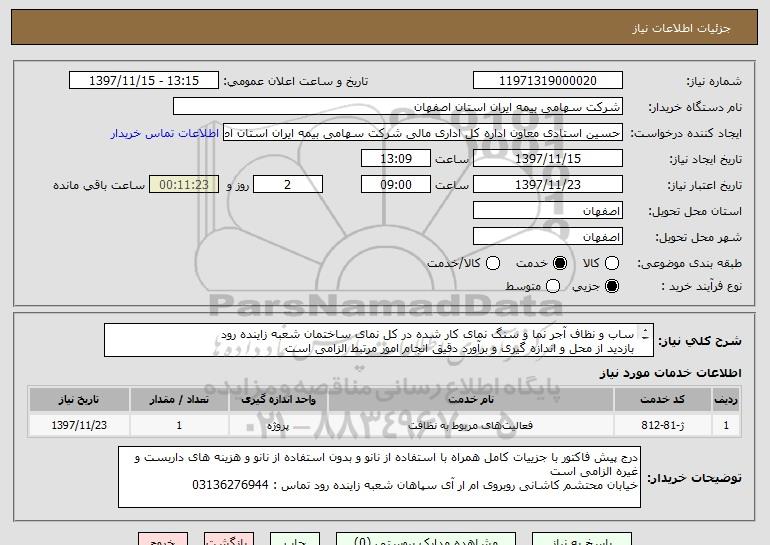The image size is (770, 545).
Task: Click the کد خدمت column header
Action: [x=662, y=400]
